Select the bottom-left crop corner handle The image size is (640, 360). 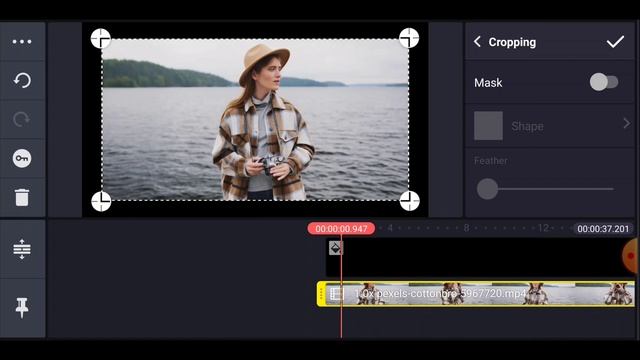point(101,201)
